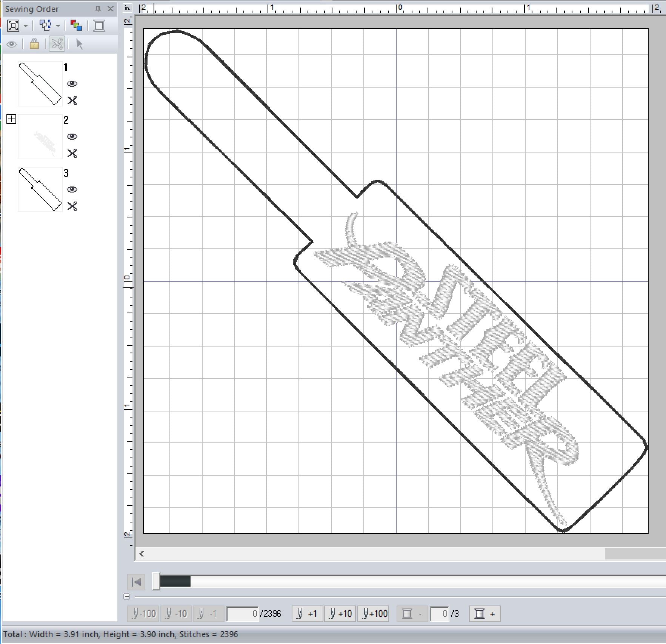The width and height of the screenshot is (666, 644).
Task: Expand sewing order group 2 plus box
Action: click(11, 119)
